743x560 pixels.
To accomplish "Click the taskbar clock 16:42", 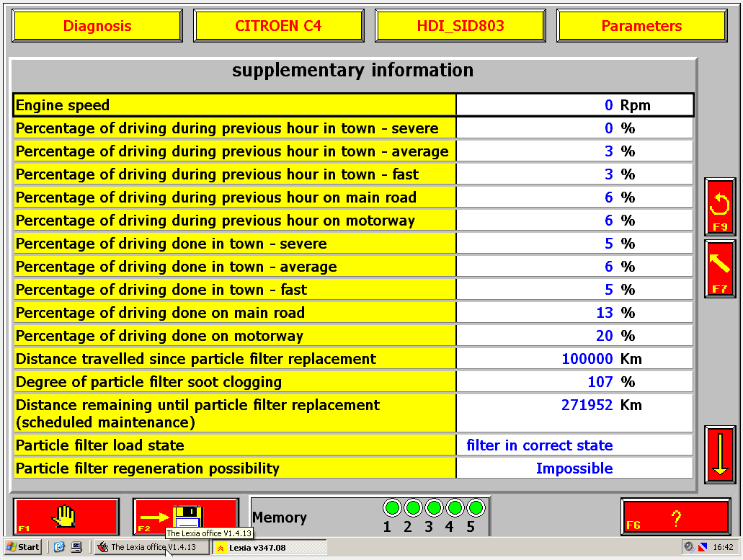I will pyautogui.click(x=723, y=547).
